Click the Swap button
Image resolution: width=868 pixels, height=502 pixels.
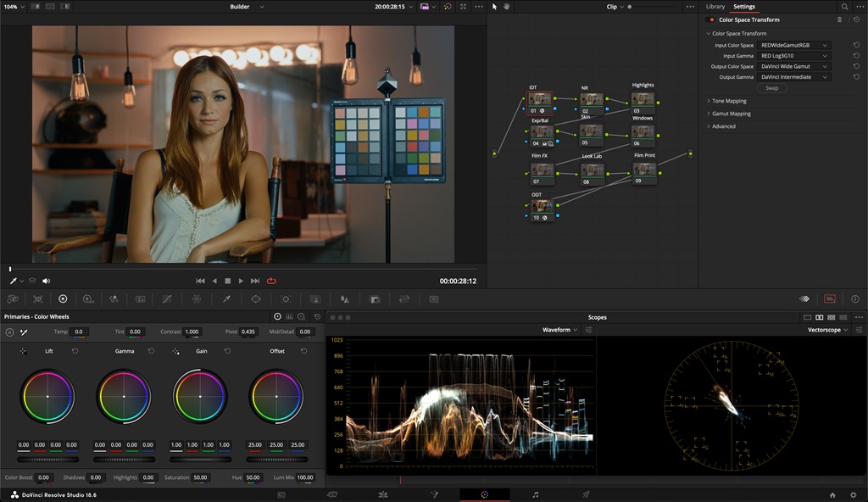771,88
